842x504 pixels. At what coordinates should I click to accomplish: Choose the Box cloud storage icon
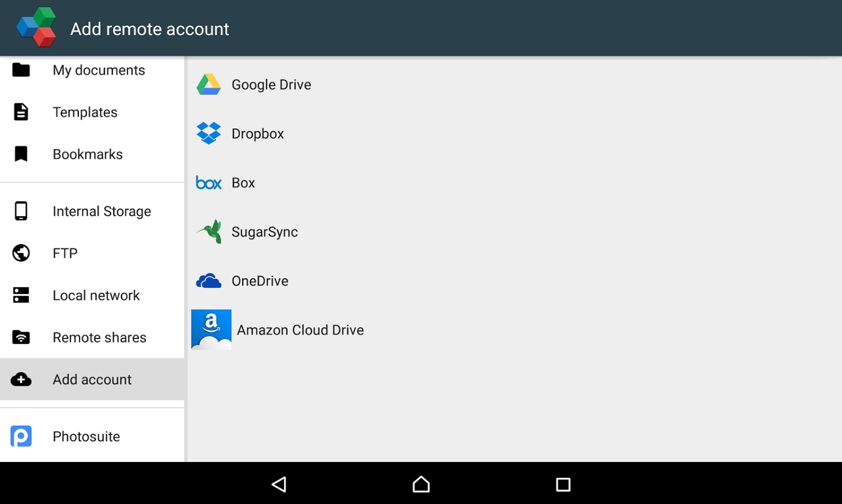coord(209,183)
